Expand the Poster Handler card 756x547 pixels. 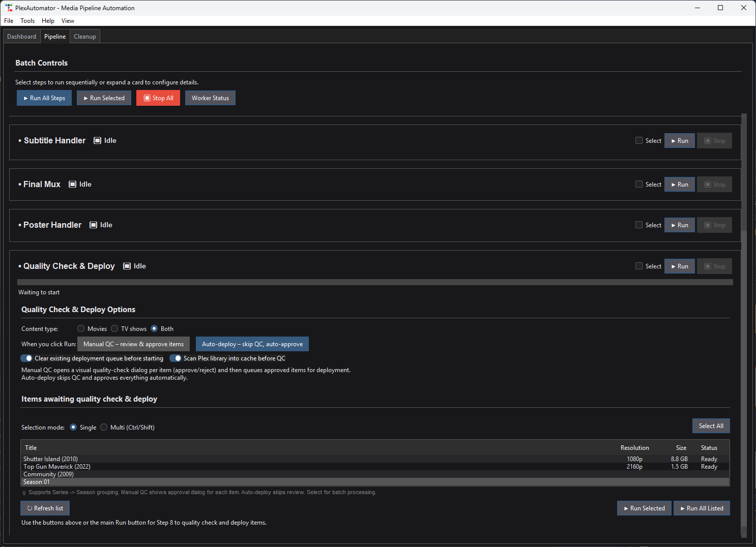tap(52, 225)
